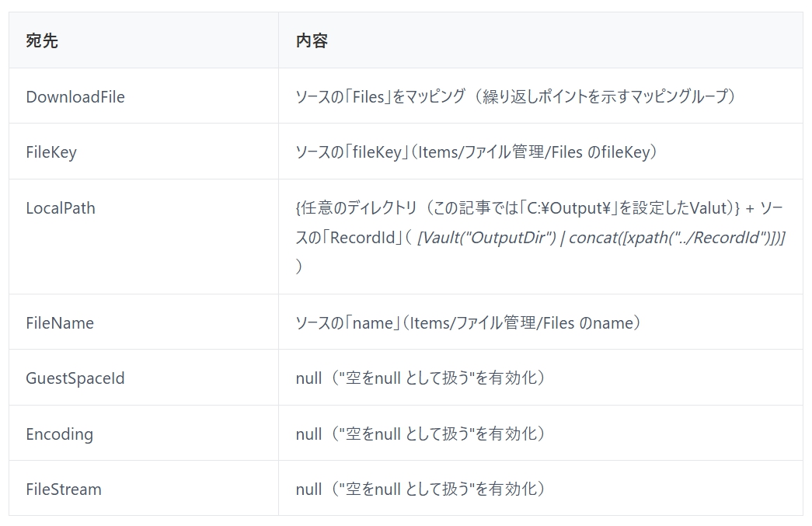Click the GuestSpaceId cell
Screen dimensions: 812x526
pos(75,378)
